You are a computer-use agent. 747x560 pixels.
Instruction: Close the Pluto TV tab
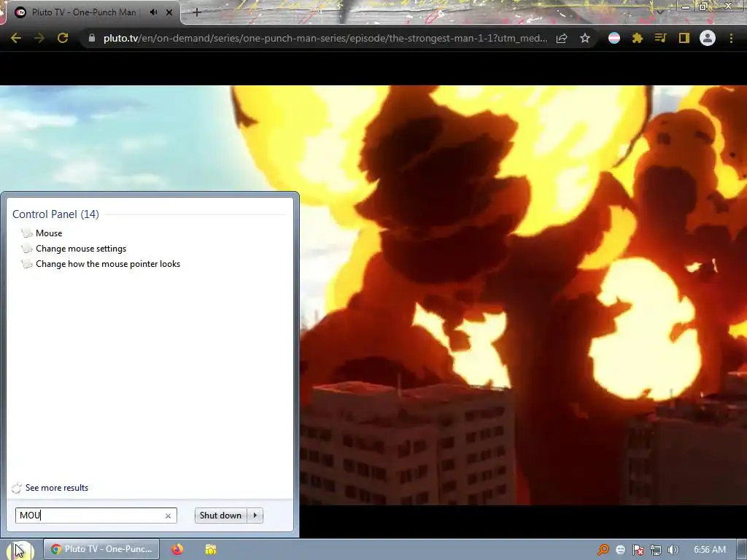tap(169, 12)
